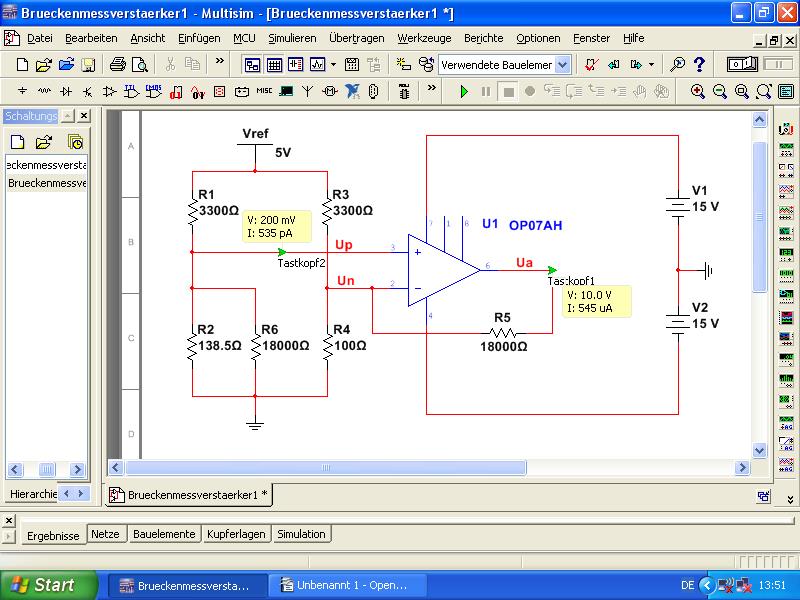Place a transistor component
Screen dimensions: 800x600
88,91
